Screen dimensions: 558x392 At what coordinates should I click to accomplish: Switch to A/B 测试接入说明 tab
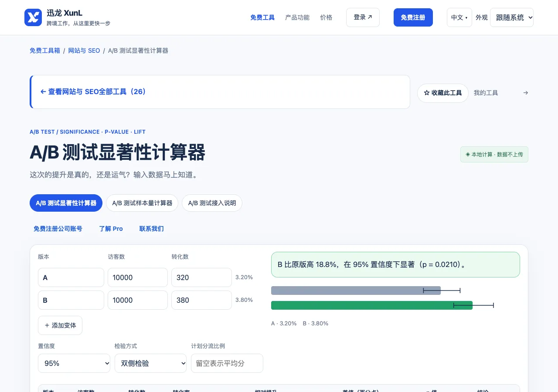[212, 203]
